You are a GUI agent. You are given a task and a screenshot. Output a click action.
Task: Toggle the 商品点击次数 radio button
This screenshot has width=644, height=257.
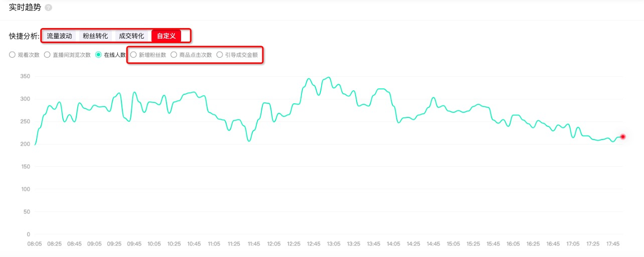tap(174, 55)
